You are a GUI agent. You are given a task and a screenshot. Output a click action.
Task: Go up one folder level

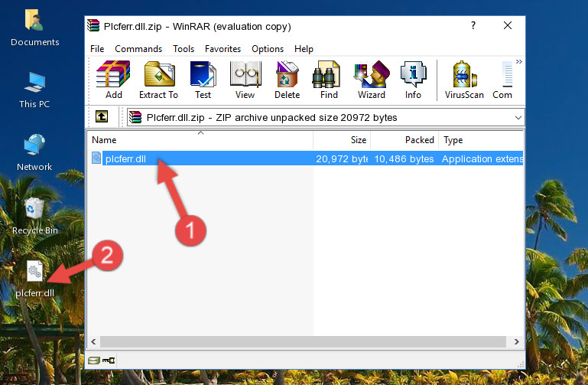(102, 116)
